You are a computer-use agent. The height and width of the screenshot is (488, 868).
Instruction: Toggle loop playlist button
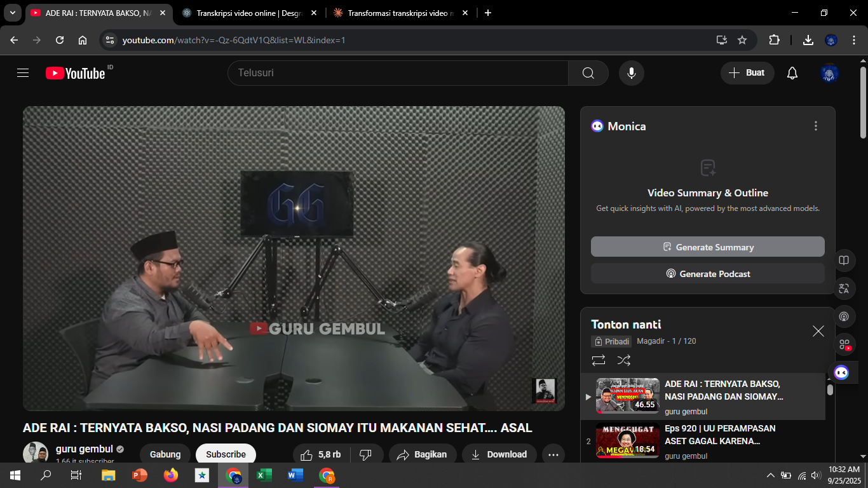coord(598,360)
